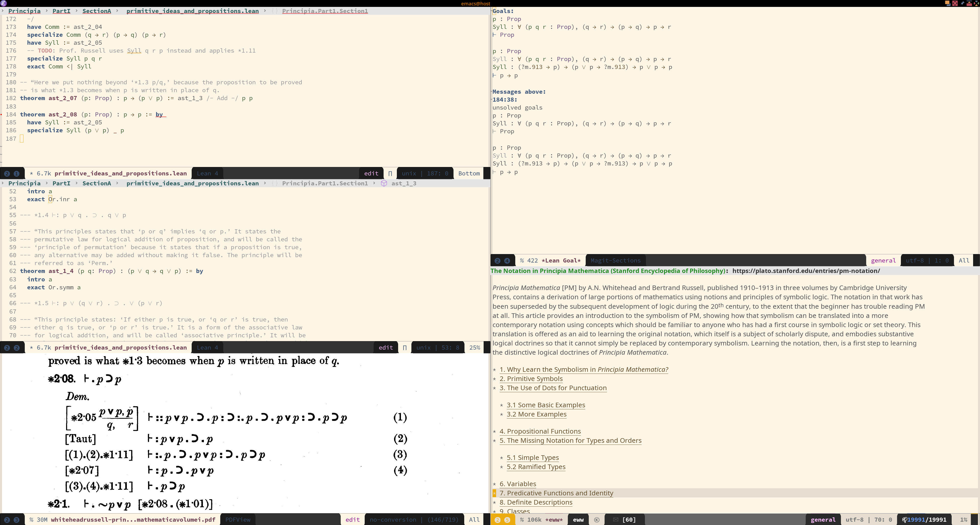This screenshot has height=525, width=980.
Task: Toggle the edit state in PDFView mode line
Action: pos(352,520)
